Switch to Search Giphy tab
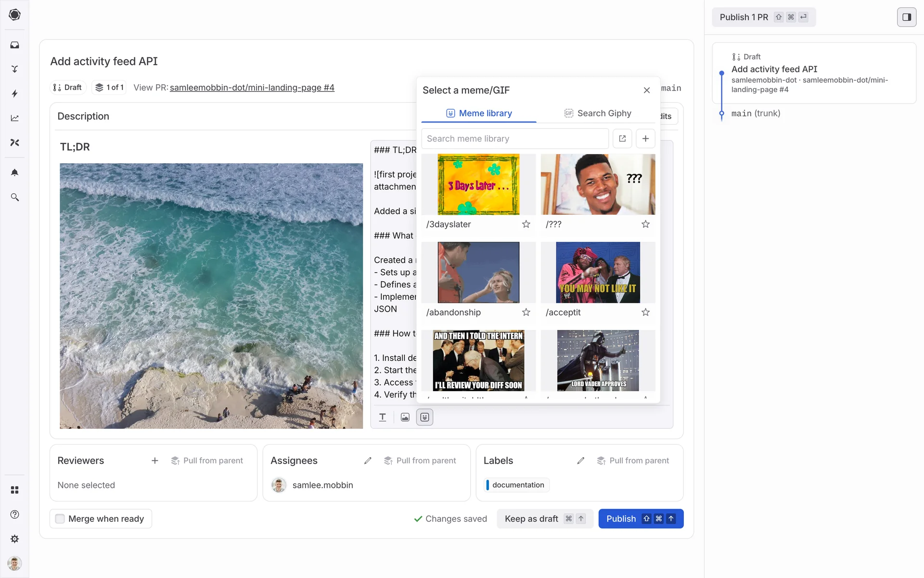 [597, 113]
